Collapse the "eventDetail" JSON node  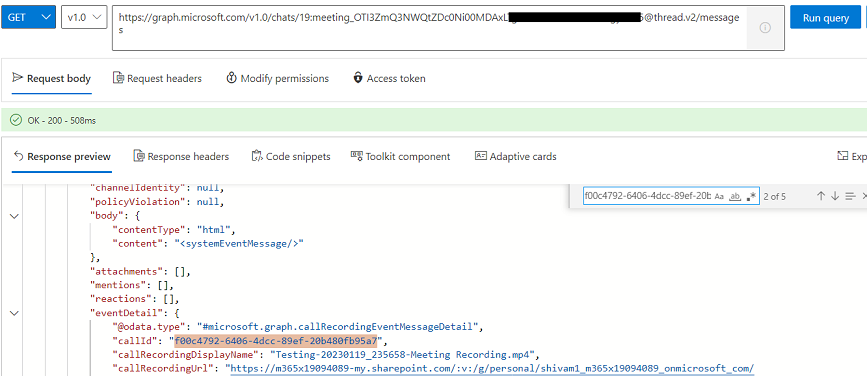pyautogui.click(x=14, y=313)
